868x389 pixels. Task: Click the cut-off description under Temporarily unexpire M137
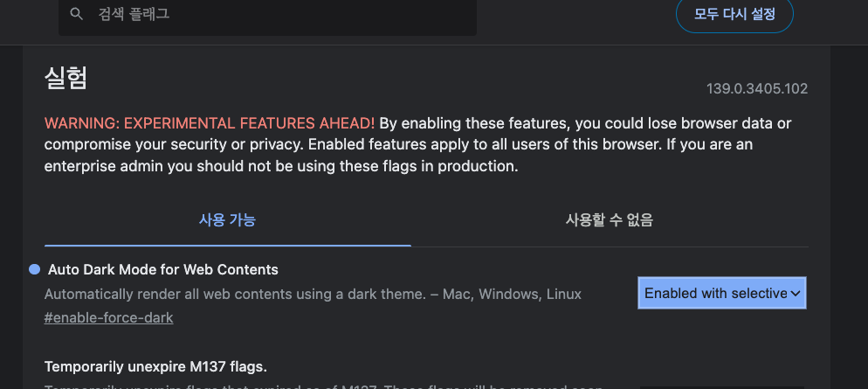point(323,386)
